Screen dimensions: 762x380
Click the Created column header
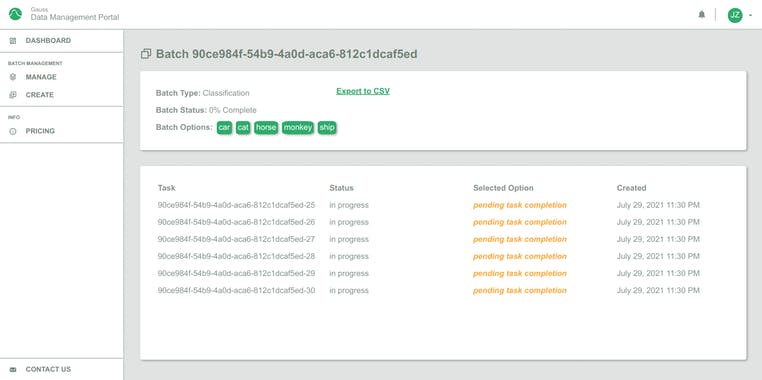[631, 188]
